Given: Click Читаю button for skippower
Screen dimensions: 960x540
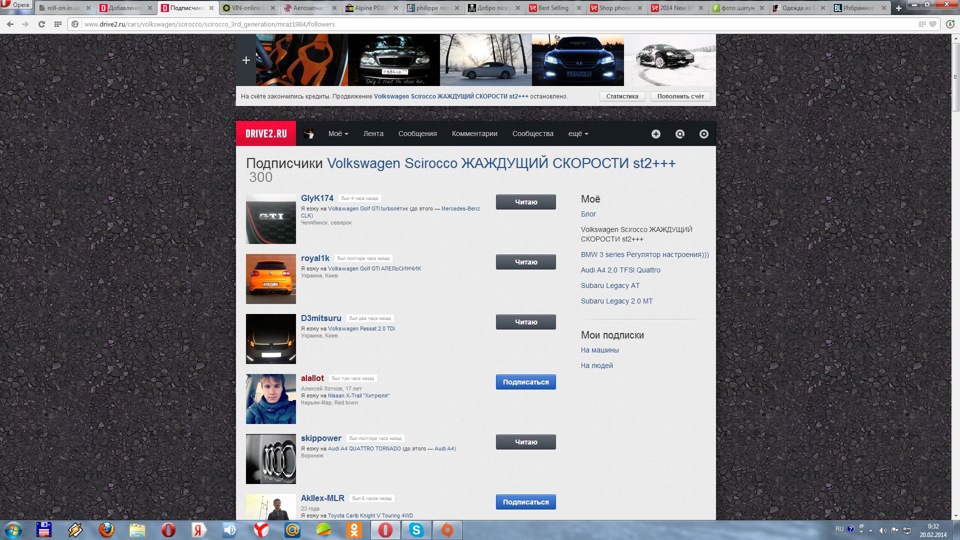Looking at the screenshot, I should coord(526,441).
